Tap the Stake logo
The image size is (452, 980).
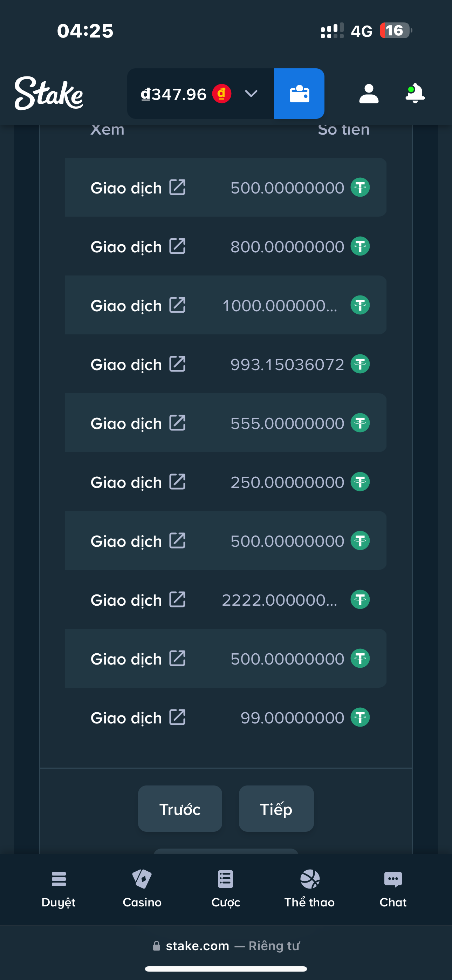click(49, 94)
